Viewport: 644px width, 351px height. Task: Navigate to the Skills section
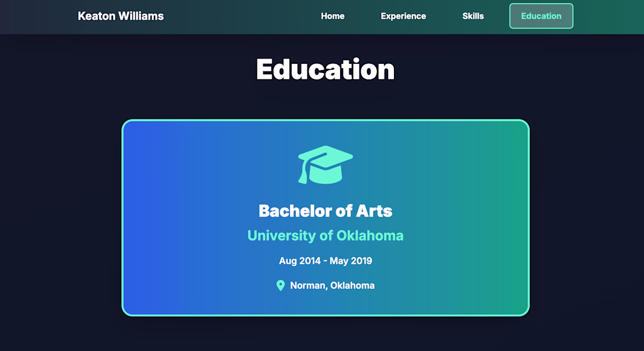473,16
